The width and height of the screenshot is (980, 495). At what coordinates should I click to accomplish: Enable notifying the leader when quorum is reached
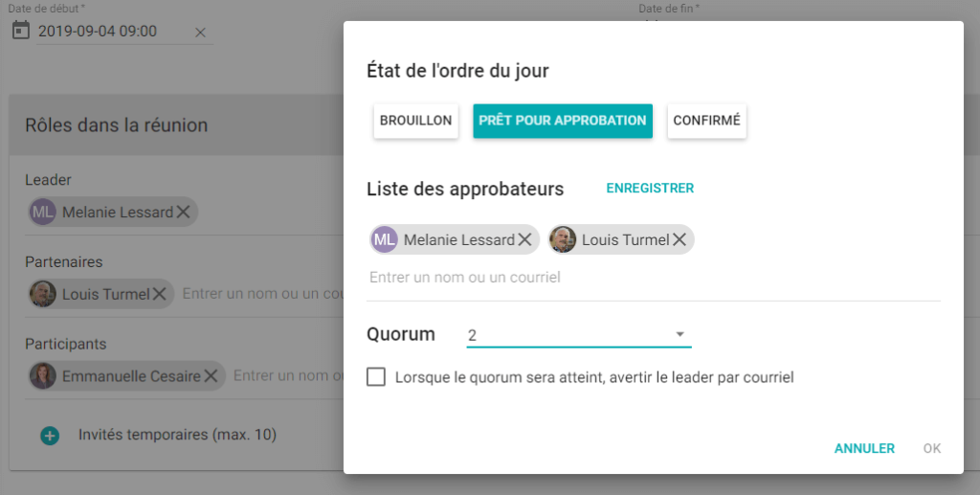pyautogui.click(x=375, y=377)
